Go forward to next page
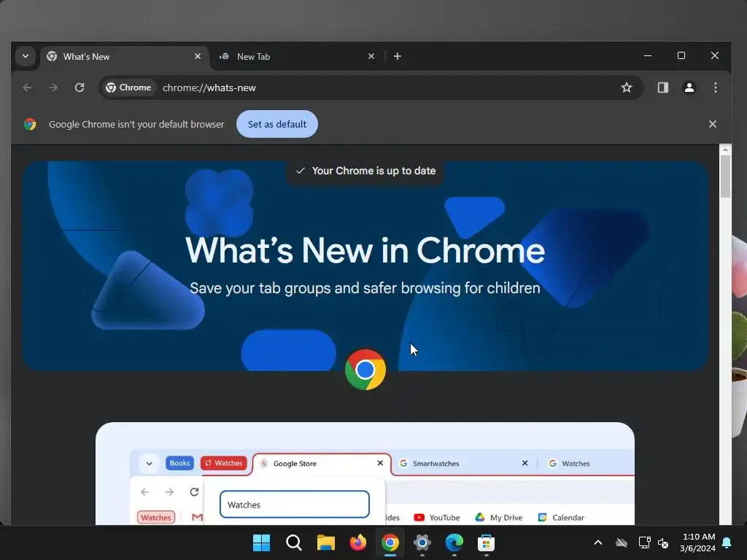 coord(53,87)
